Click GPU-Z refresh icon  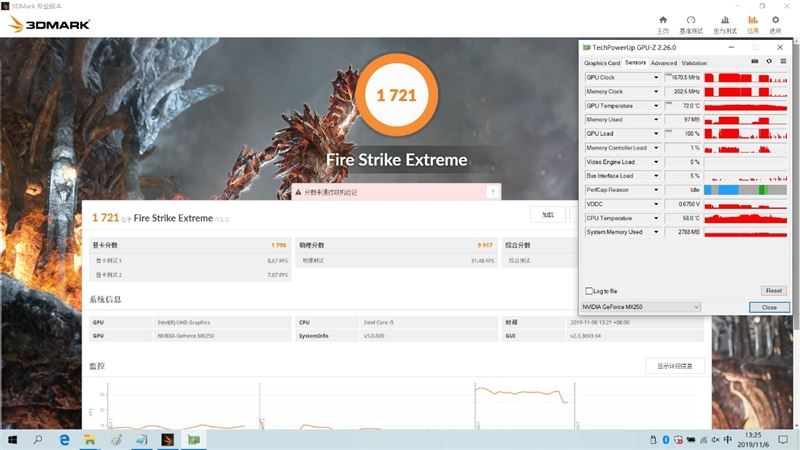coord(769,61)
